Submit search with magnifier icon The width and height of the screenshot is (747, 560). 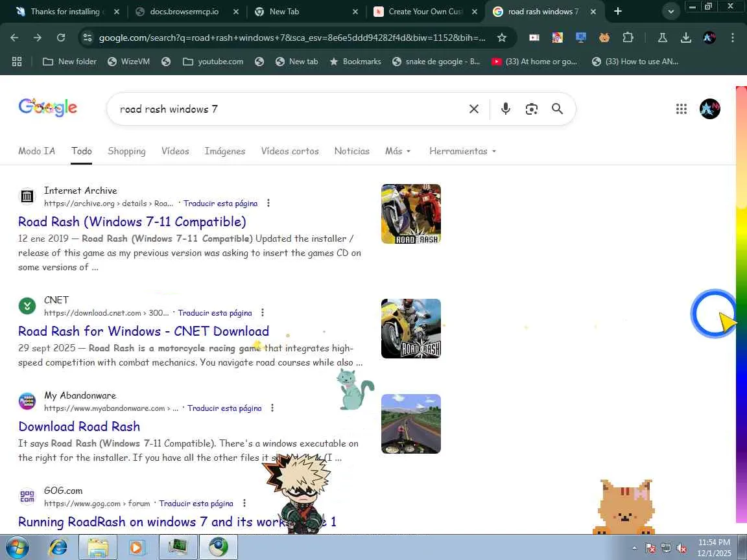coord(558,109)
